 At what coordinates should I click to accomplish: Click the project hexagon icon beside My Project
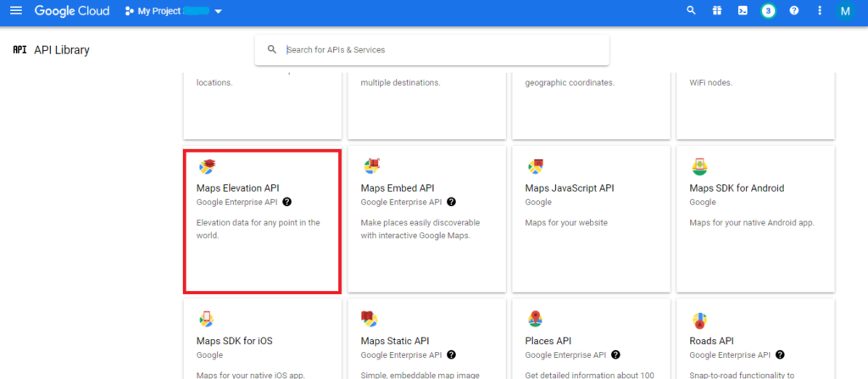pos(130,11)
